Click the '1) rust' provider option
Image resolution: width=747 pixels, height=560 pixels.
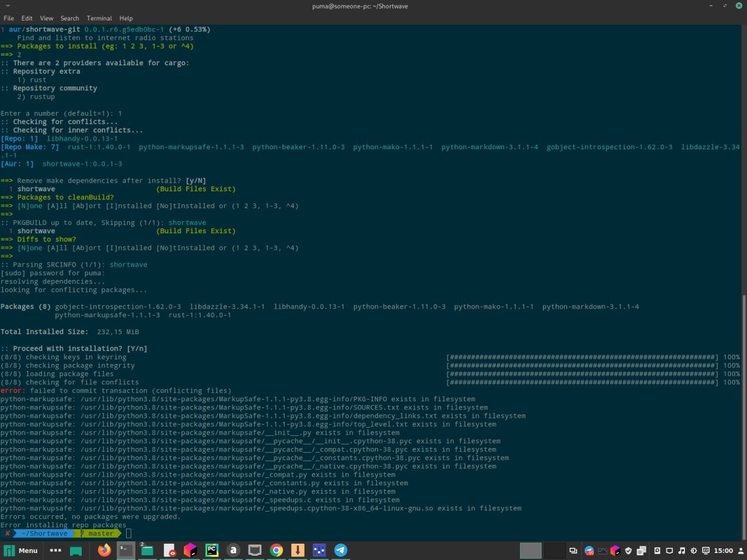(x=32, y=80)
